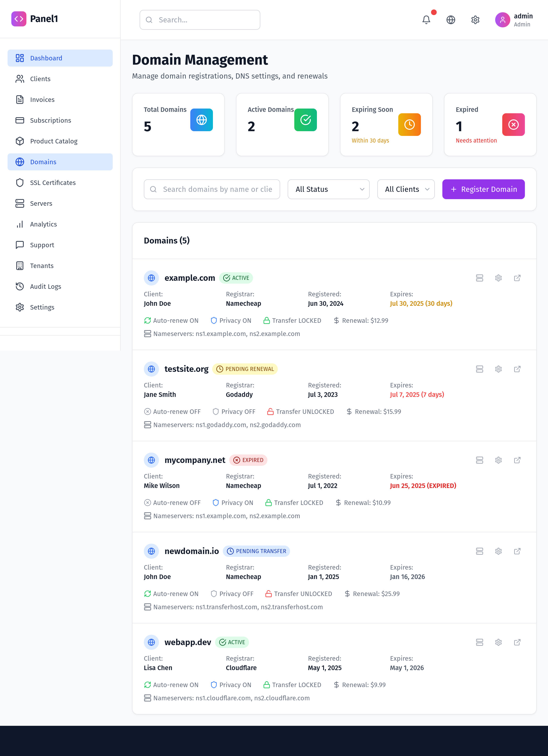Viewport: 548px width, 756px height.
Task: Open the All Status dropdown filter
Action: tap(328, 189)
